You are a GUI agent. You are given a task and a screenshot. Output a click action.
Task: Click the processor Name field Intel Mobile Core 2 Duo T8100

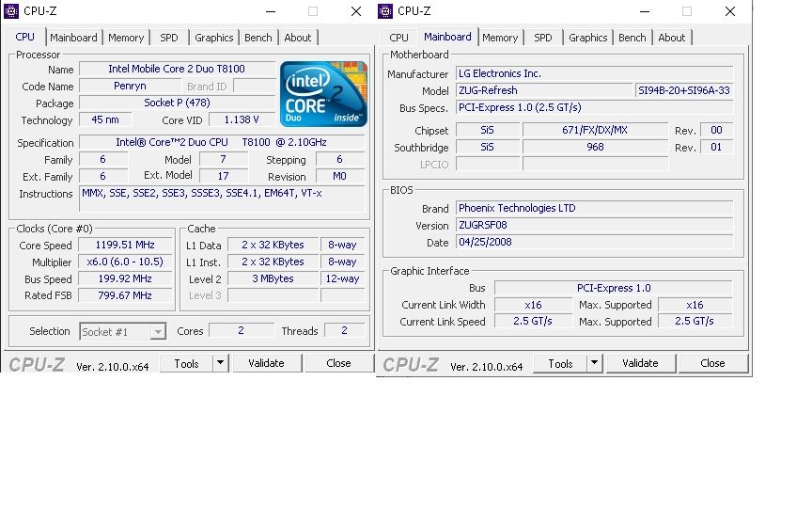(177, 69)
